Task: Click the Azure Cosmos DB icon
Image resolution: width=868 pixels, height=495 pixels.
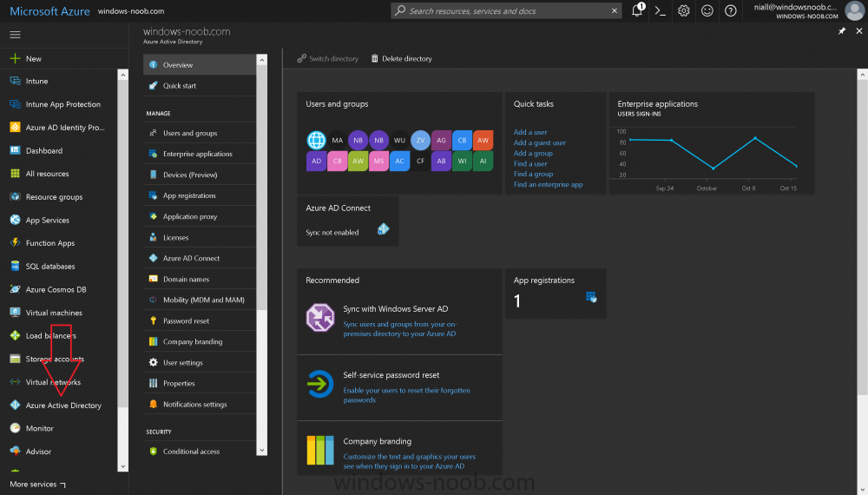Action: point(15,289)
